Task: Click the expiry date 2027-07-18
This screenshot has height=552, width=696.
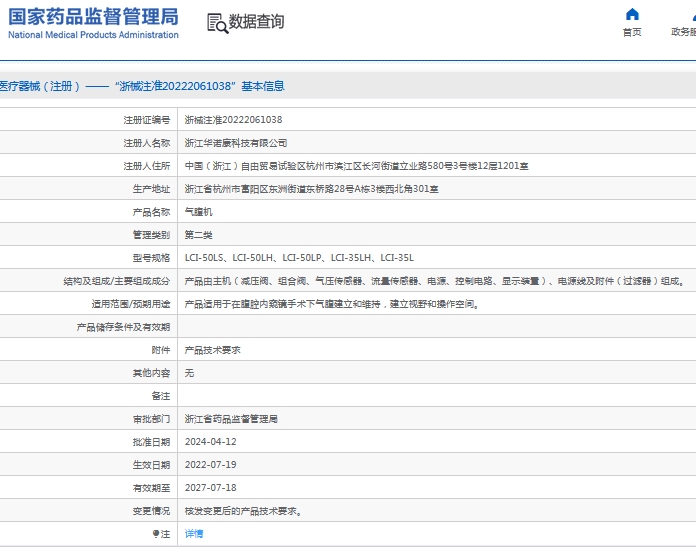Action: [210, 488]
